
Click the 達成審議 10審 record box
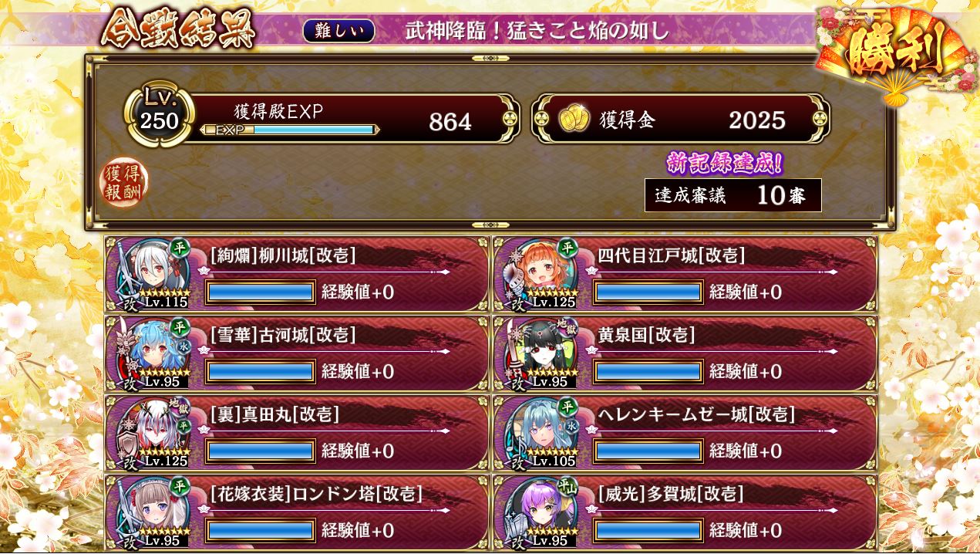point(733,195)
